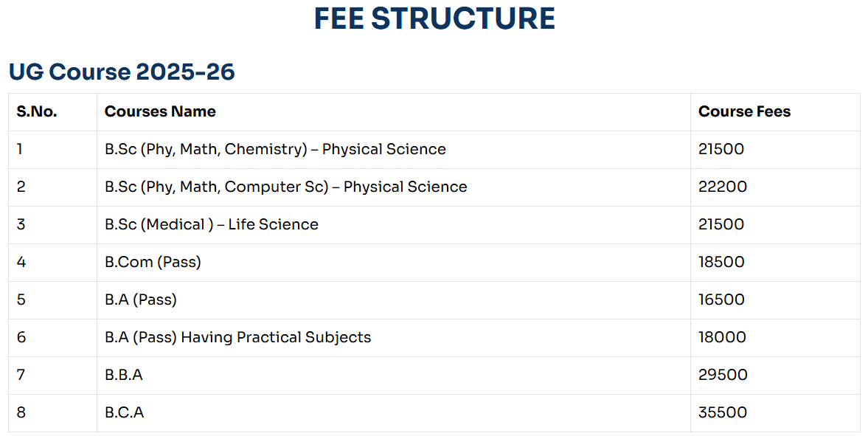
Task: Select B.A (Pass) Having Practical Subjects
Action: (237, 338)
